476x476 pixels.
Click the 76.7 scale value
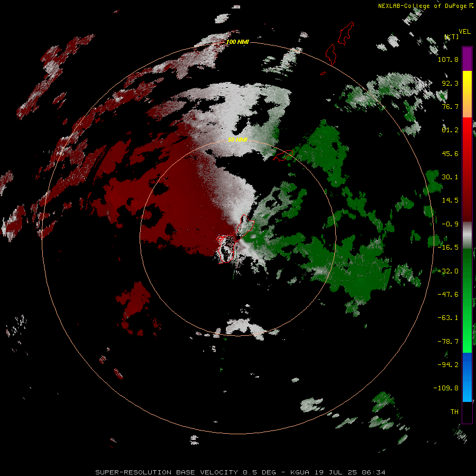point(450,106)
